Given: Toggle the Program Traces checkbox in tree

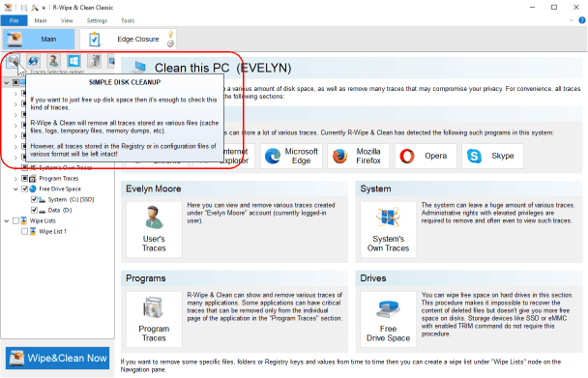Looking at the screenshot, I should pos(24,179).
